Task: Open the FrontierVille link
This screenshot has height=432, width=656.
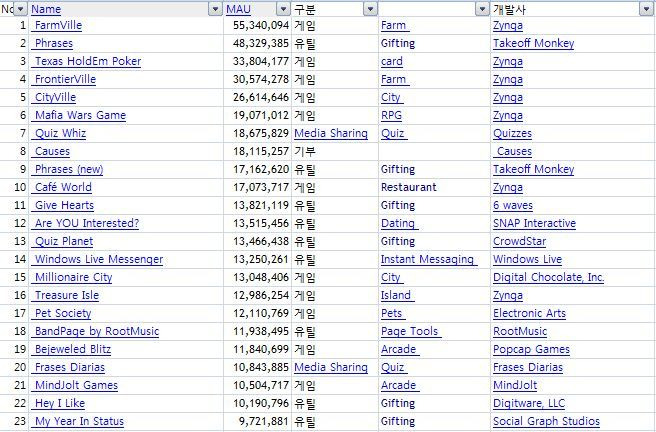Action: click(x=65, y=79)
